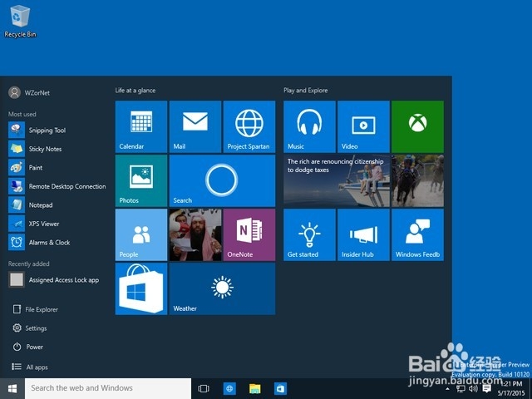Open the Insider Hub tile
Screen dimensions: 532x399
(x=363, y=234)
